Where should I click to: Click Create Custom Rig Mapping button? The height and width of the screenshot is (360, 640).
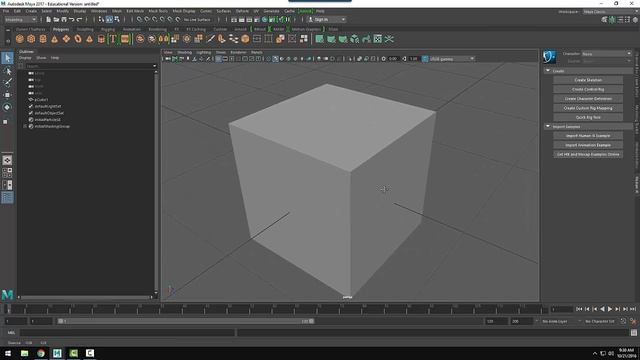(x=588, y=108)
